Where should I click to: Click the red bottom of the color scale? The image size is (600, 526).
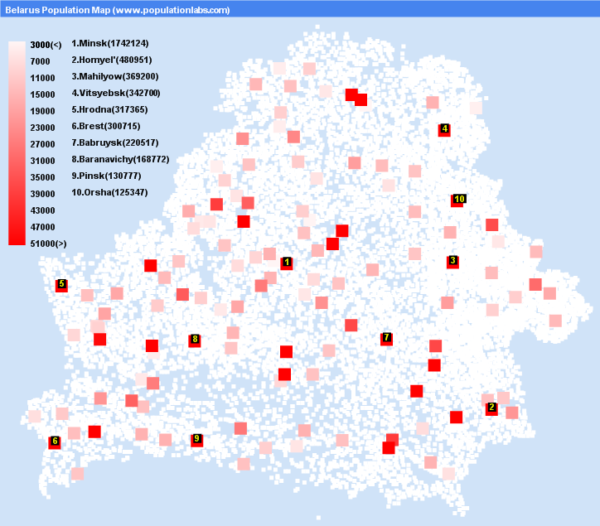[x=16, y=238]
